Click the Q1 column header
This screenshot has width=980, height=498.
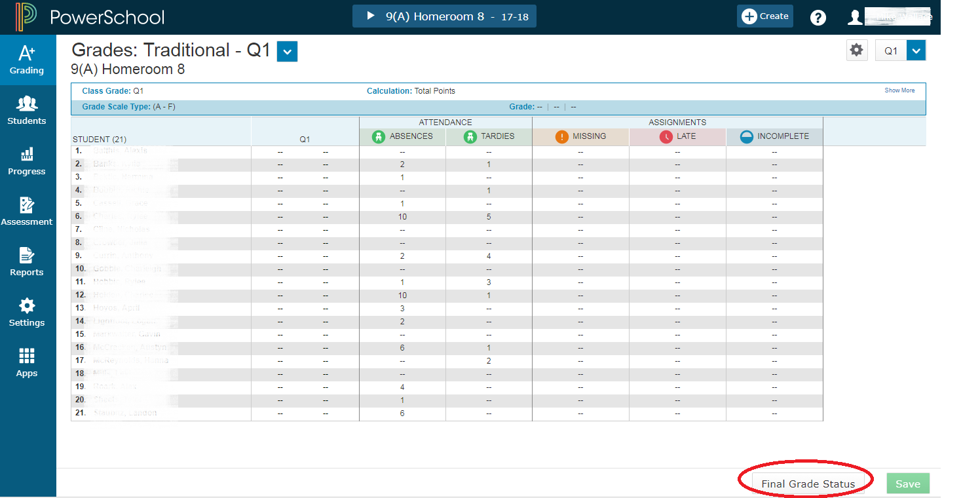coord(305,139)
